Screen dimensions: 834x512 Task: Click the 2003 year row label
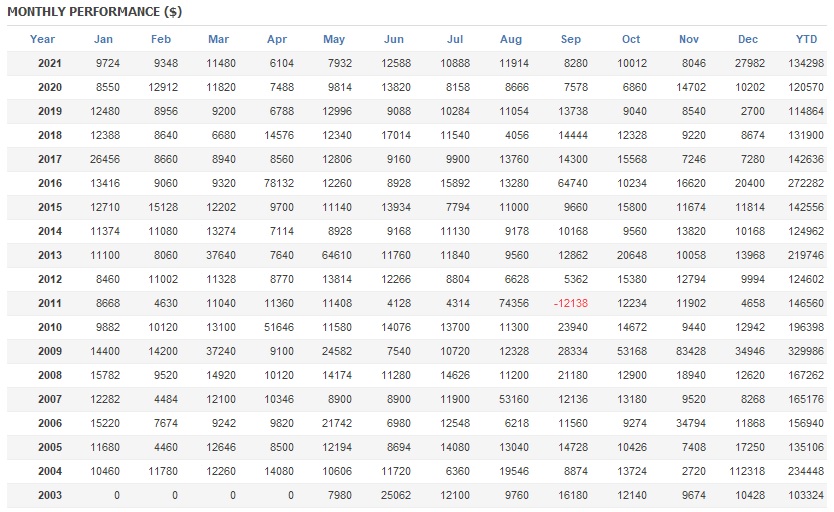[50, 495]
